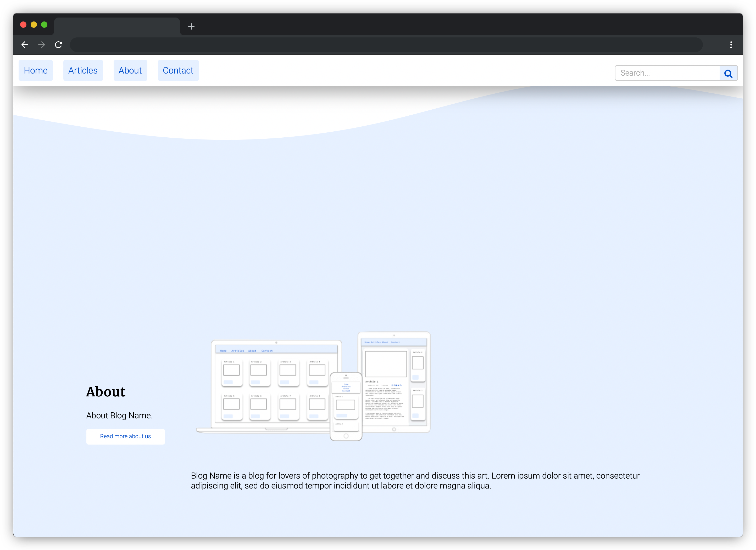Click the green maximize window dot
756x550 pixels.
[x=44, y=25]
